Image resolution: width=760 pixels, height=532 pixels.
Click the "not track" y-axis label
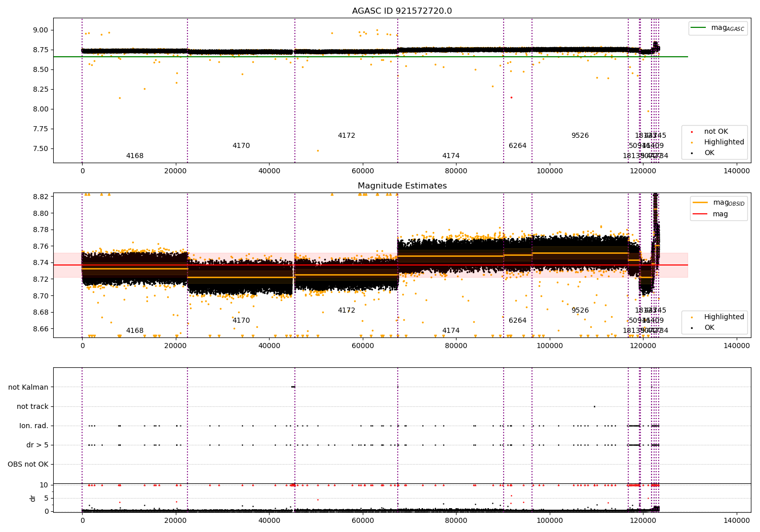(32, 406)
